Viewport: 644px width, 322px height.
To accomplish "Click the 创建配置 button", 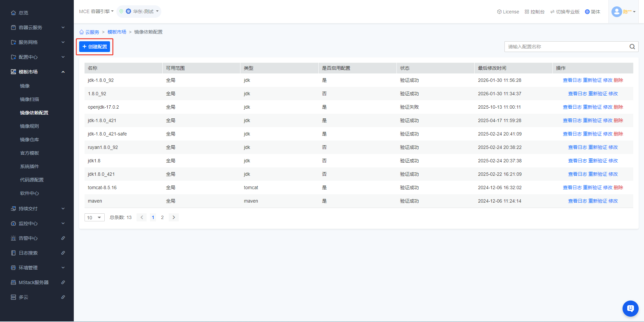I will coord(95,47).
